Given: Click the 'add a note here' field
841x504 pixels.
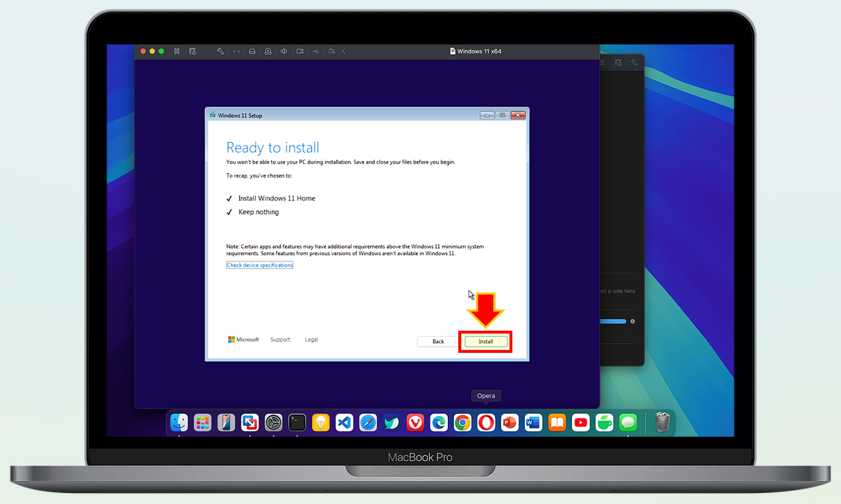Looking at the screenshot, I should tap(617, 291).
